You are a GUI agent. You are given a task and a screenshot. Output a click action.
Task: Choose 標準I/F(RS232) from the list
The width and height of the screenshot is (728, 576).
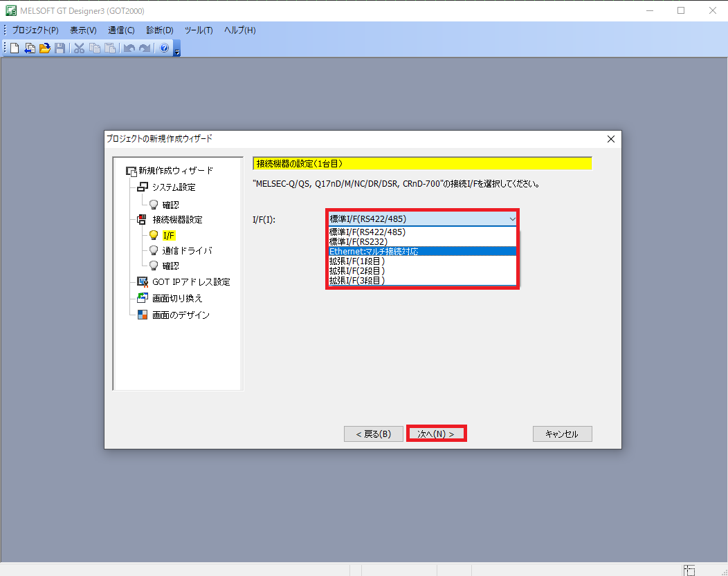click(422, 241)
